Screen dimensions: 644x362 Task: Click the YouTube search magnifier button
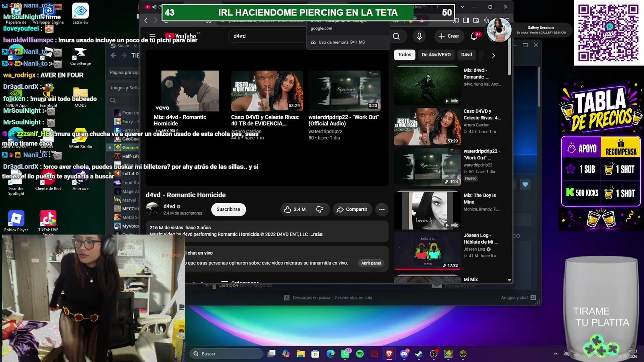point(396,36)
